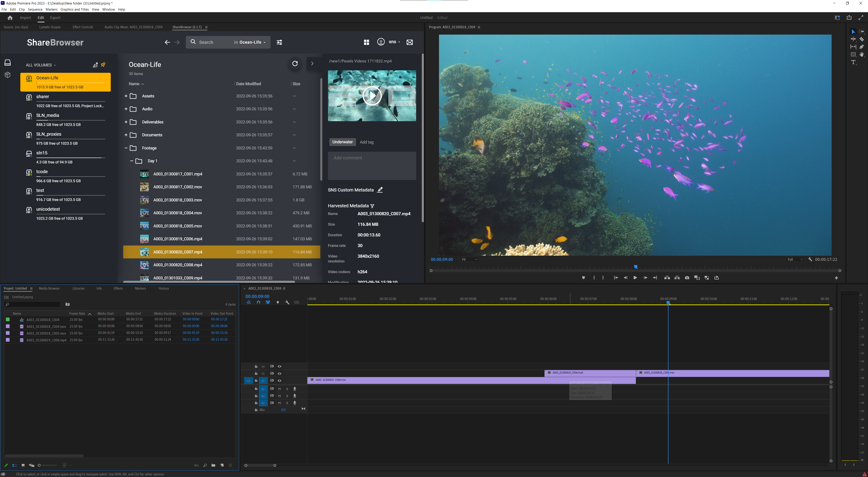Viewport: 868px width, 477px height.
Task: Select the Pen tool
Action: tap(862, 47)
